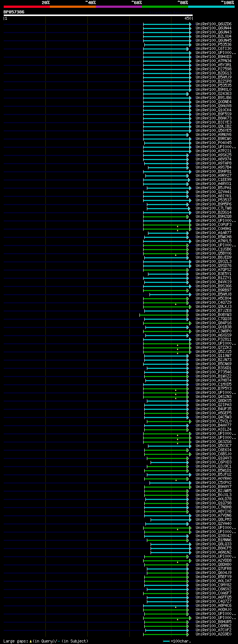Select label UniRef100_B8AK73

pos(213,118)
